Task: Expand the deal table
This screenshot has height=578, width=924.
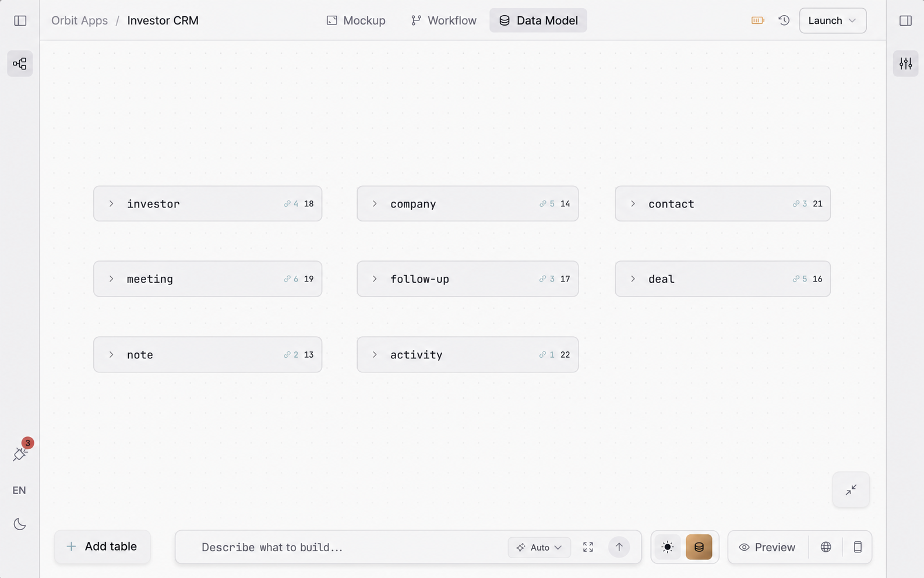Action: pos(633,279)
